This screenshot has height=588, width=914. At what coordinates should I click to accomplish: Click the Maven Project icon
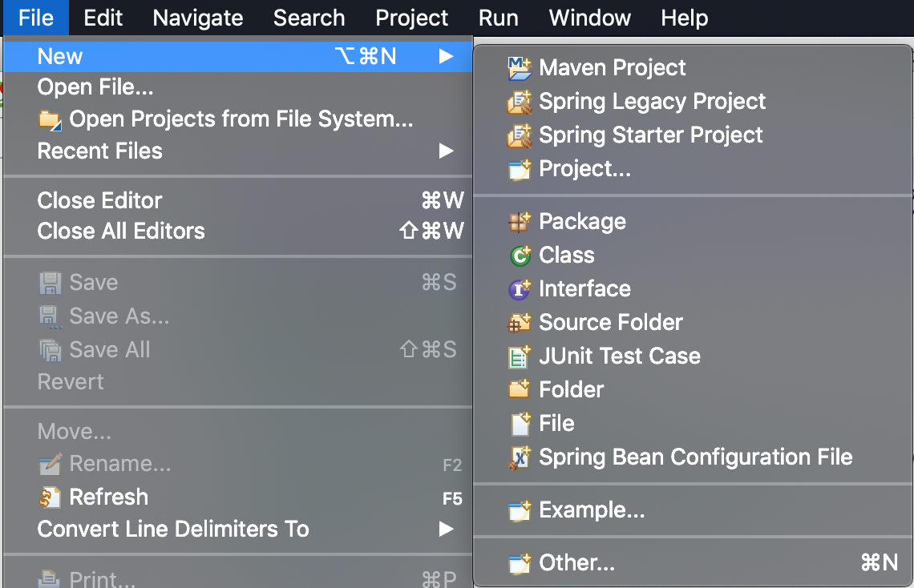click(520, 68)
